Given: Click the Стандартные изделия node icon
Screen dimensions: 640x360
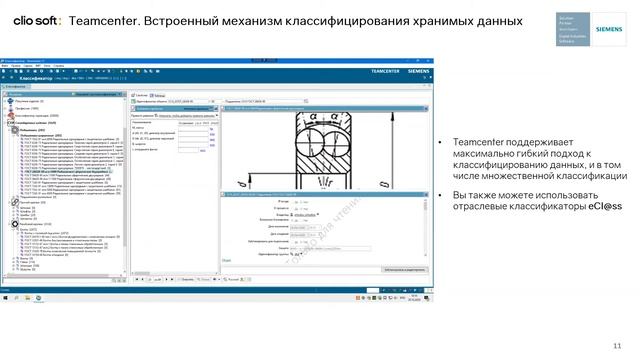Looking at the screenshot, I should click(x=11, y=123).
